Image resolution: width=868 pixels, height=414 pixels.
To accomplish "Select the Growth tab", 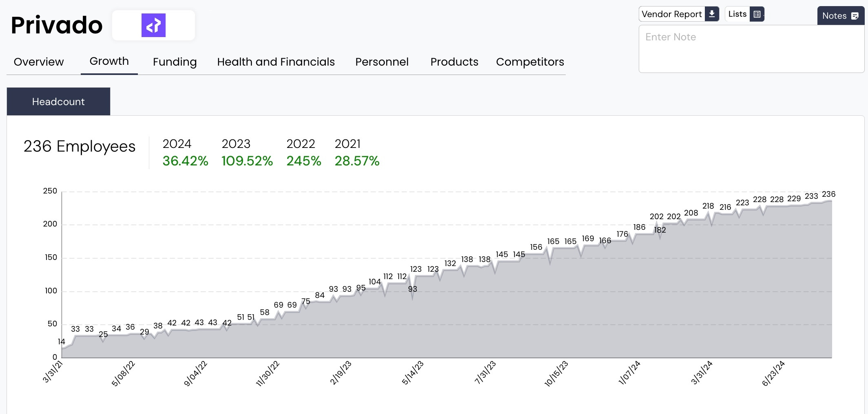I will (109, 61).
